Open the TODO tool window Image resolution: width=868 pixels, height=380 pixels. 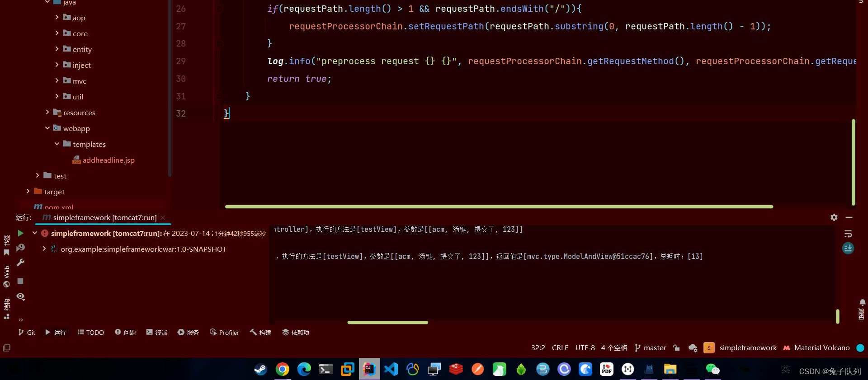click(91, 332)
